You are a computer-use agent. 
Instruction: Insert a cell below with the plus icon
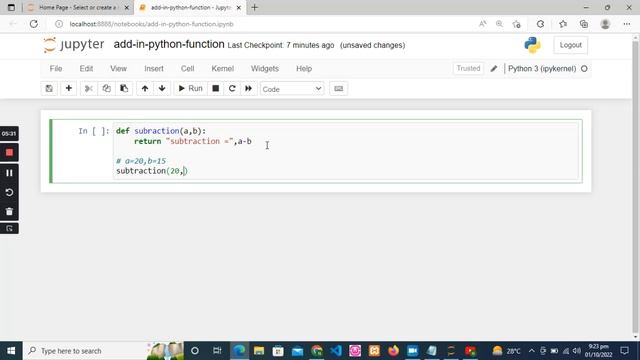69,89
